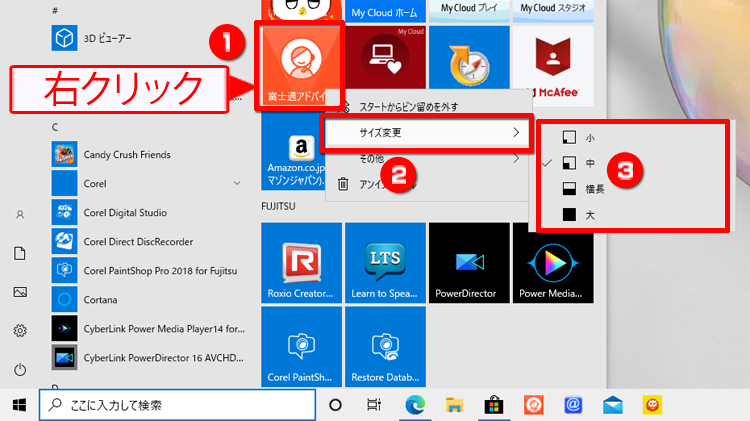Image resolution: width=750 pixels, height=421 pixels.
Task: Open Microsoft Store from the taskbar
Action: 494,405
